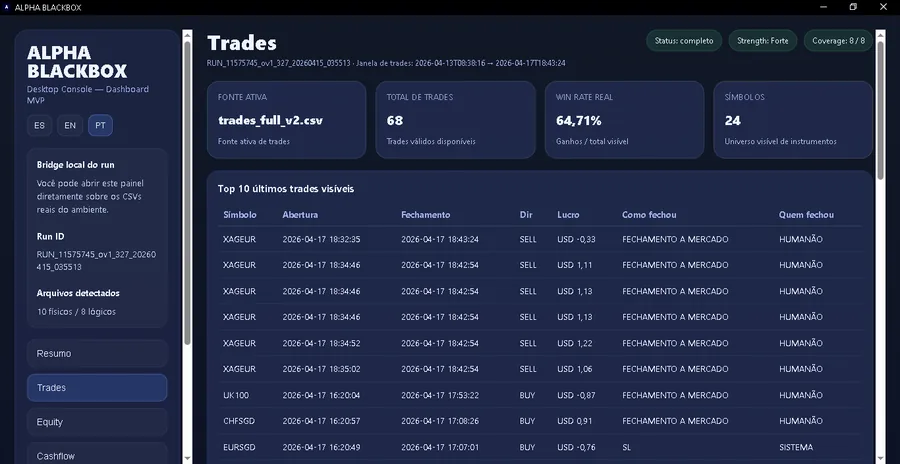Image resolution: width=900 pixels, height=464 pixels.
Task: Click the main panel scrollbar down arrow
Action: 880,458
